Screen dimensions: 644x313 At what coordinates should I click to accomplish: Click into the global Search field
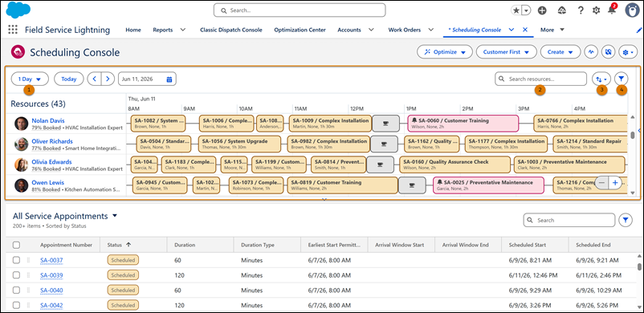pos(300,10)
